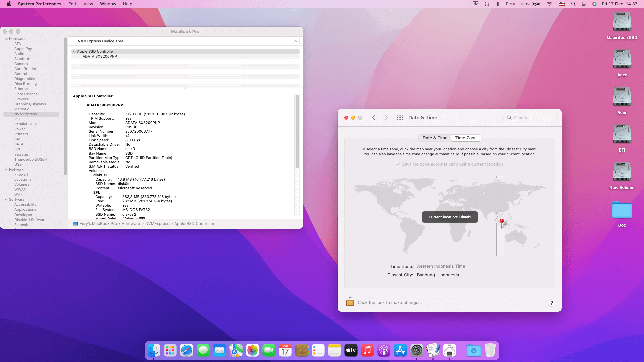Click Fery's MacBook Pro in the path bar
The image size is (644, 362).
95,224
